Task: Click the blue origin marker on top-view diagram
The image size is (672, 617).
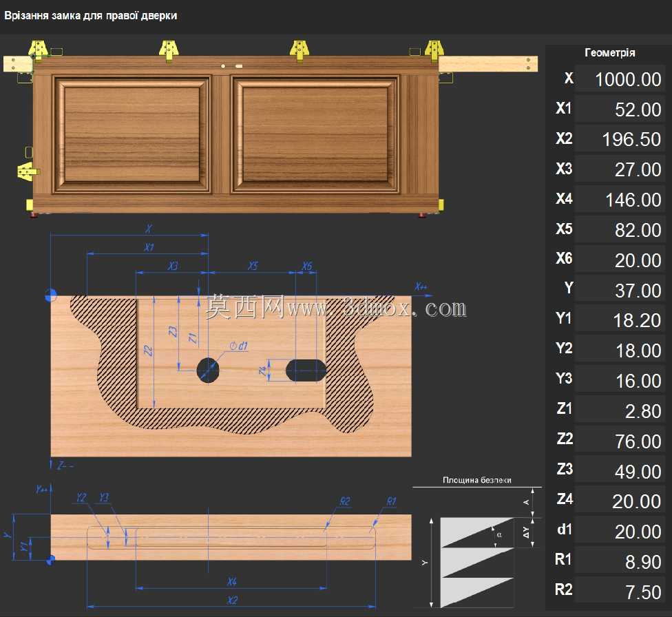Action: [x=51, y=295]
